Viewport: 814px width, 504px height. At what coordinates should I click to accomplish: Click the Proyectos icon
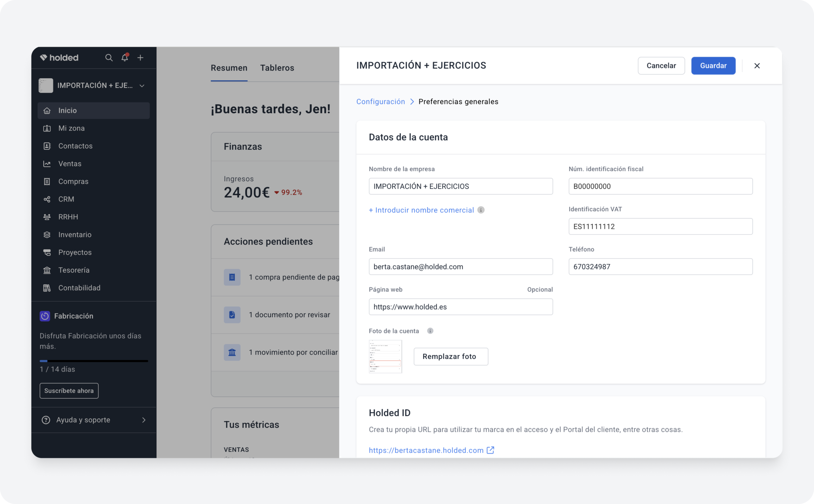(x=47, y=252)
